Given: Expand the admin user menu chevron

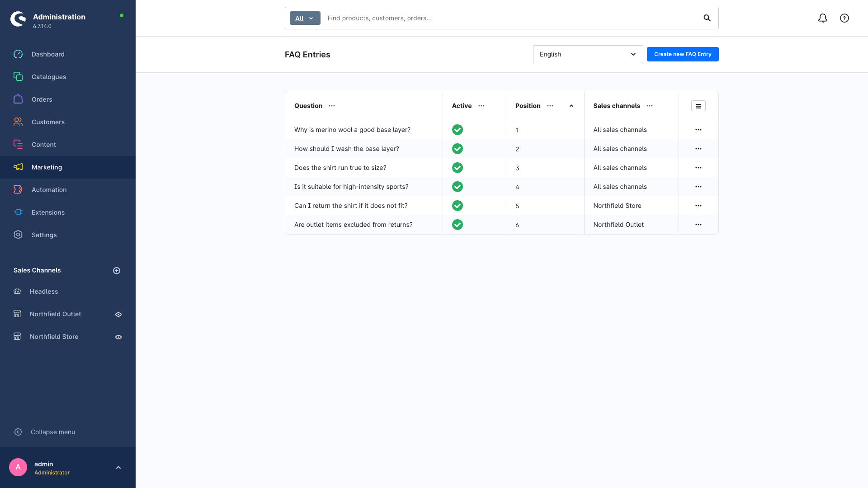Looking at the screenshot, I should 118,468.
